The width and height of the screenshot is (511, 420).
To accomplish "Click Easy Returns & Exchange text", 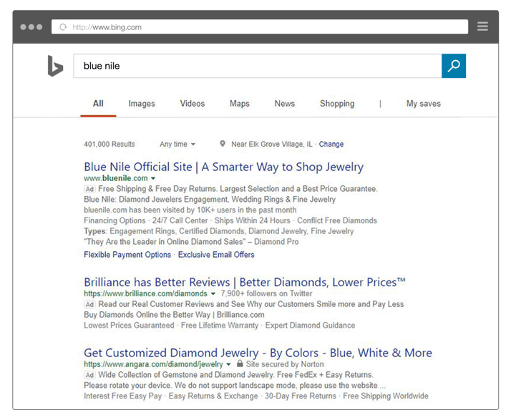I will pos(213,396).
